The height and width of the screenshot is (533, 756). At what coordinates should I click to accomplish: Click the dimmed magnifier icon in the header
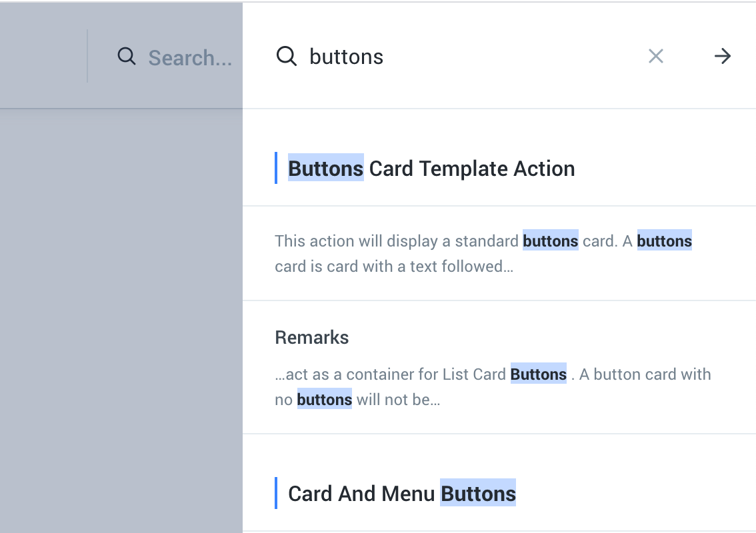click(x=127, y=57)
